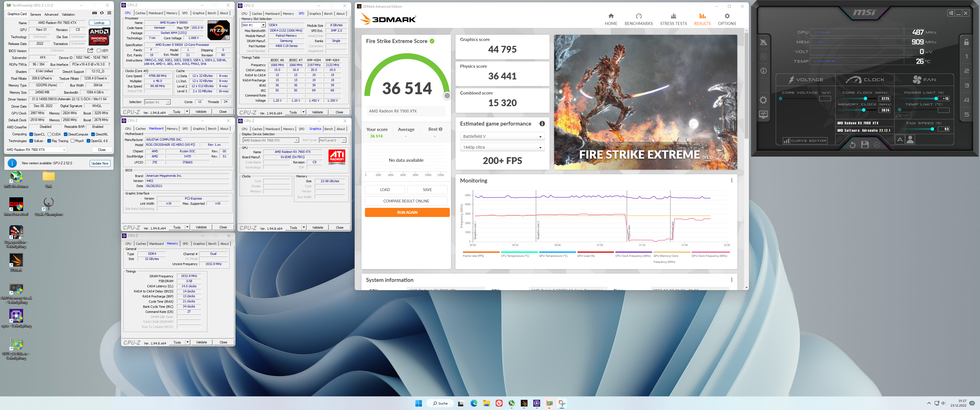Click Update Now button for GPU-Z
980x410 pixels.
tap(100, 163)
